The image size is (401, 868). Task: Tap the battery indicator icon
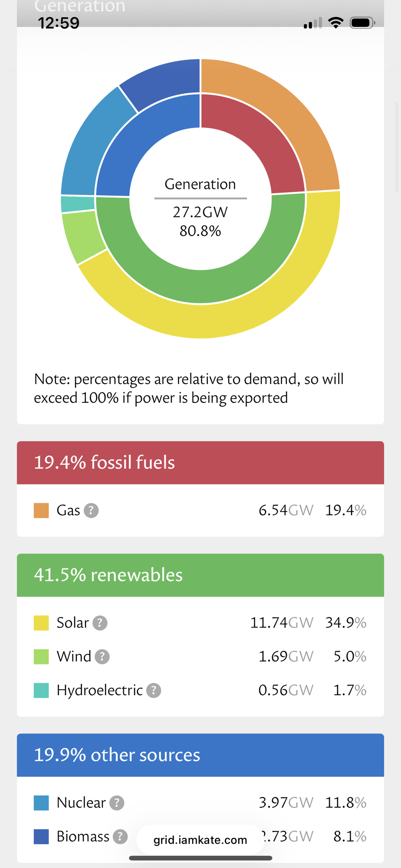coord(362,23)
